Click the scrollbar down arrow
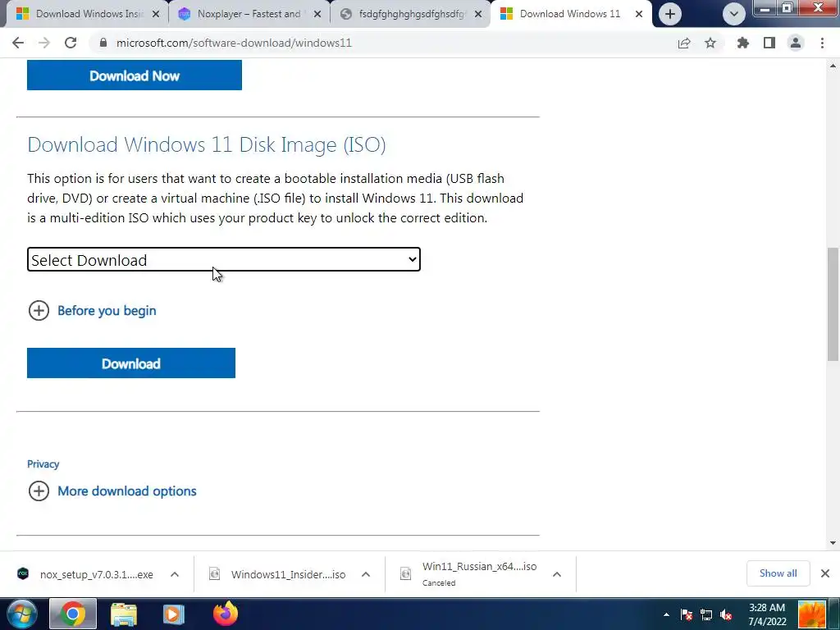 [x=833, y=543]
